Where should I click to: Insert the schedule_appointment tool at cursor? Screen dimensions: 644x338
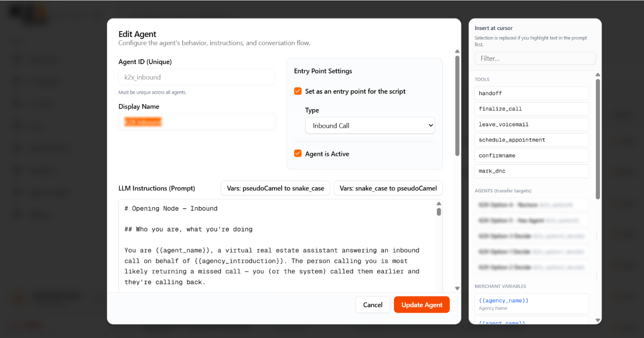pyautogui.click(x=531, y=140)
